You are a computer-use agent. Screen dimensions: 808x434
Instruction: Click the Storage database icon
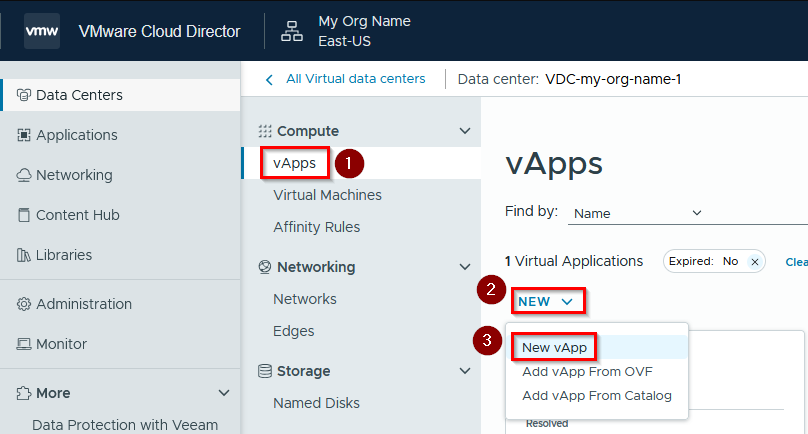coord(265,371)
